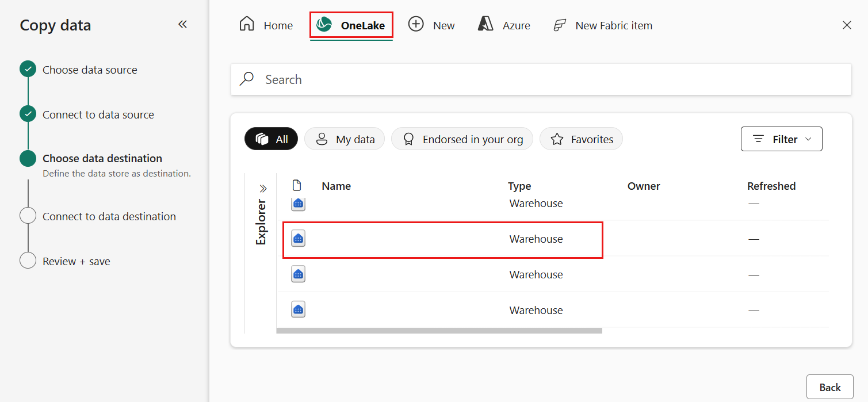Click the Back button
The image size is (868, 402).
[x=829, y=386]
